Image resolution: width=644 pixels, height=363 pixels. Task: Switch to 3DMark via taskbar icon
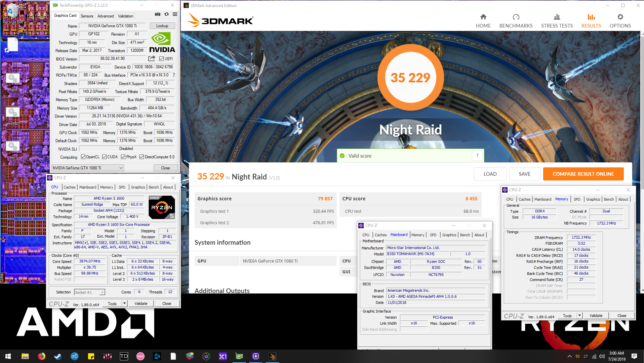(272, 356)
